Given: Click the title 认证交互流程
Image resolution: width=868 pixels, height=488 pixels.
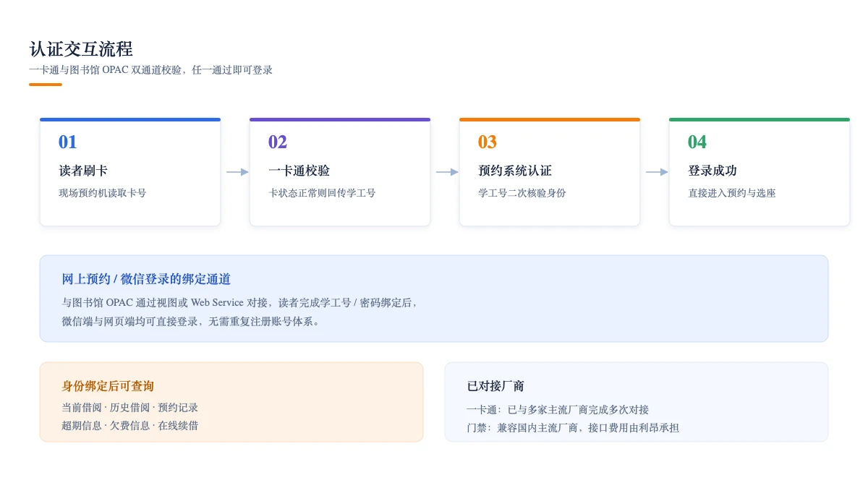Looking at the screenshot, I should click(81, 49).
